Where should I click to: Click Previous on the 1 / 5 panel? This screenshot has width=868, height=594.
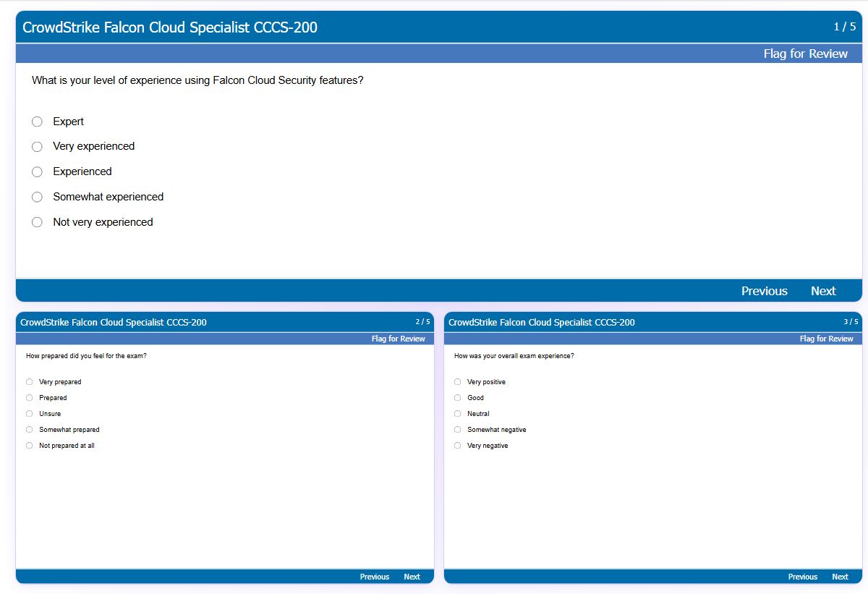pos(765,291)
